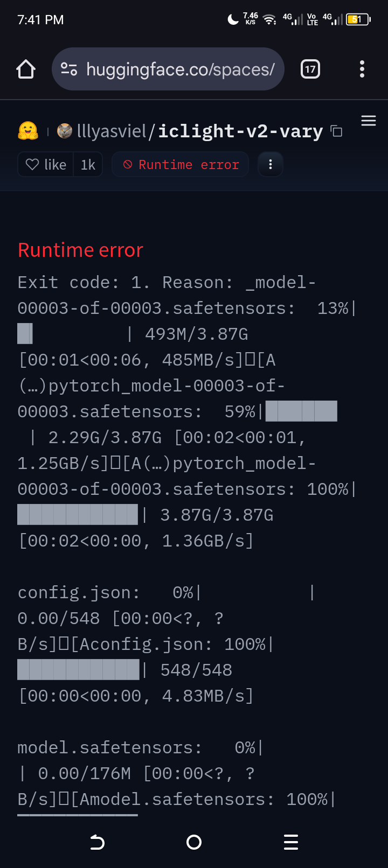Open the lllyasviel author avatar

(65, 131)
